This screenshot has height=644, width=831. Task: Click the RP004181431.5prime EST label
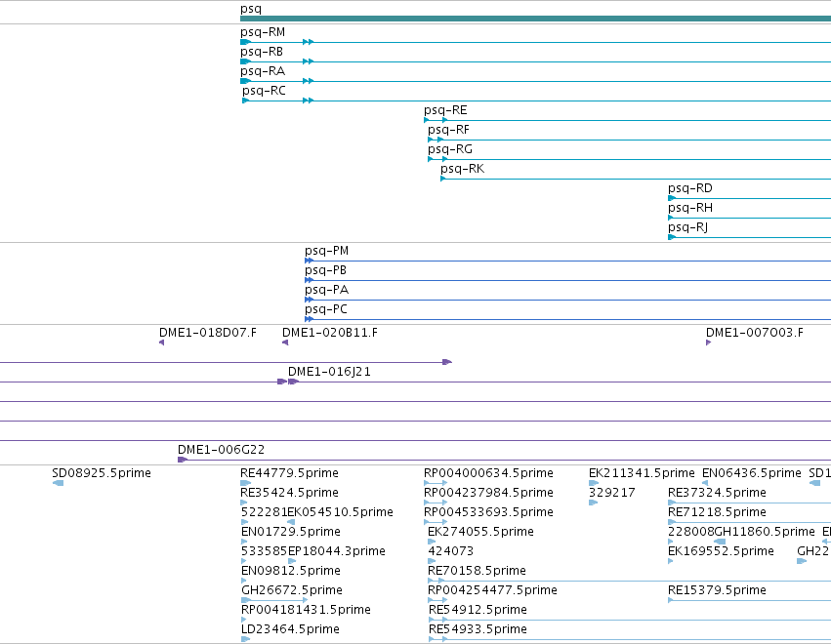pos(306,610)
